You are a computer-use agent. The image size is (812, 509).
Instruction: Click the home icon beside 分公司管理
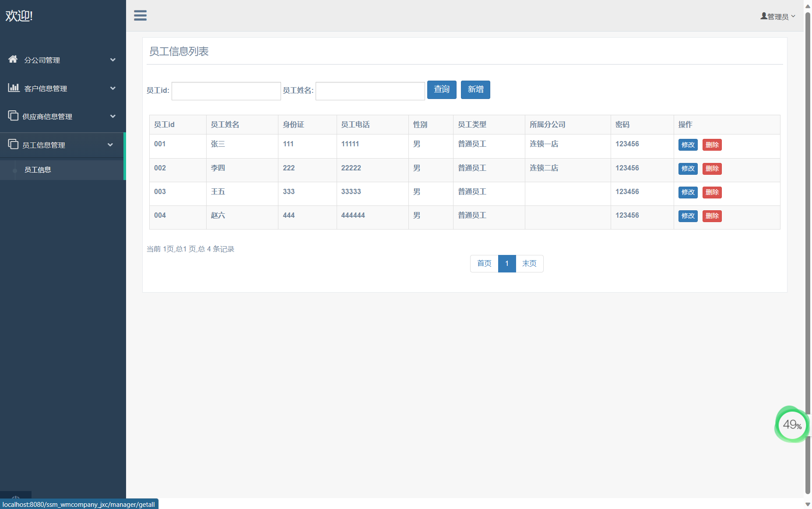pos(13,59)
